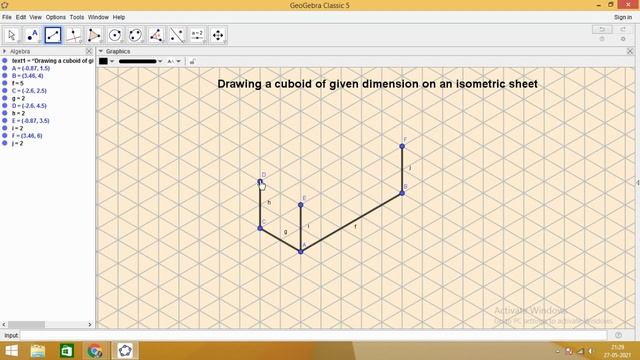Viewport: 640px width, 360px height.
Task: Open File Explorer from taskbar
Action: [38, 351]
